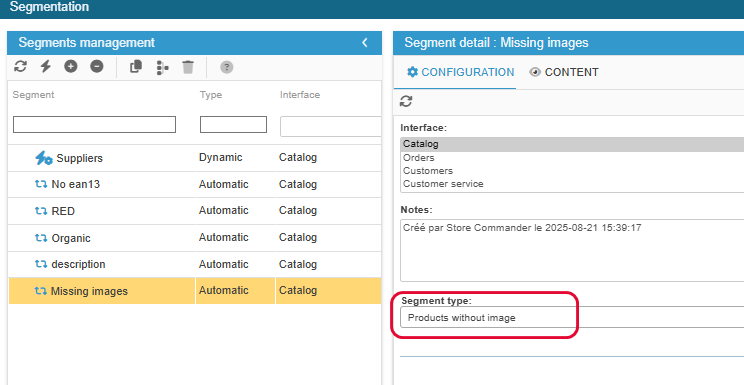The image size is (744, 385).
Task: Click the description automatic segment icon
Action: [x=41, y=264]
